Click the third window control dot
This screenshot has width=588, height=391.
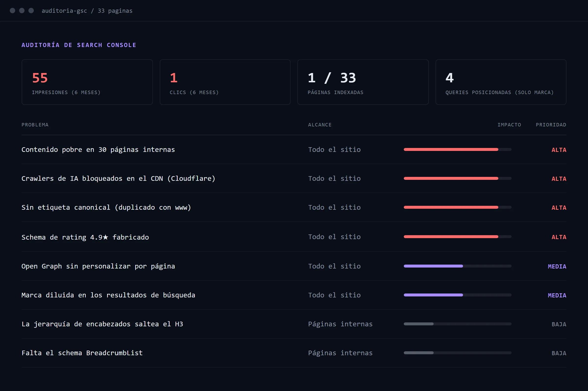[x=31, y=11]
